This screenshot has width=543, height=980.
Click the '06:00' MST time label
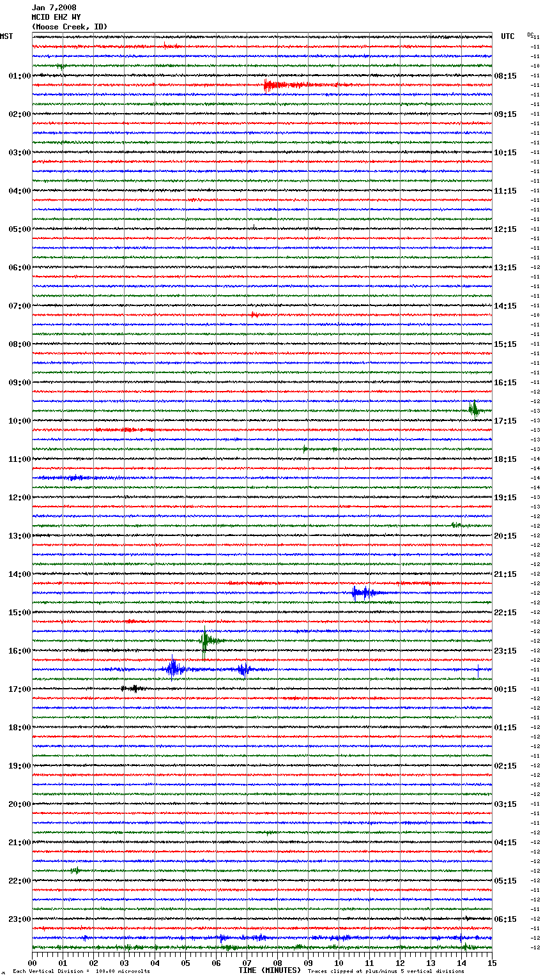pyautogui.click(x=20, y=268)
